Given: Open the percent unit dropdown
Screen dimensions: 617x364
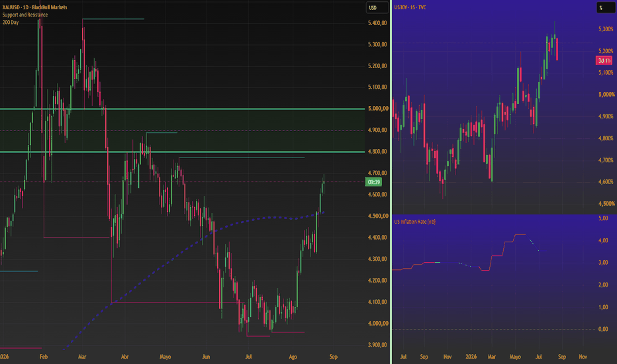Looking at the screenshot, I should pyautogui.click(x=606, y=7).
